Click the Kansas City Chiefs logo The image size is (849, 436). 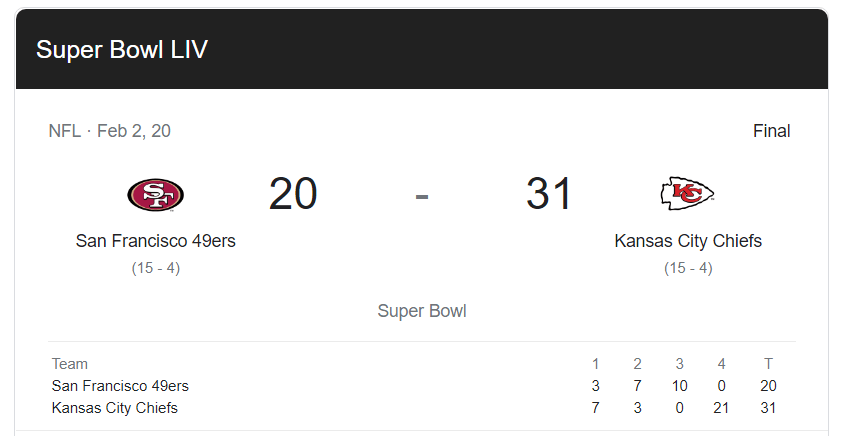click(688, 193)
